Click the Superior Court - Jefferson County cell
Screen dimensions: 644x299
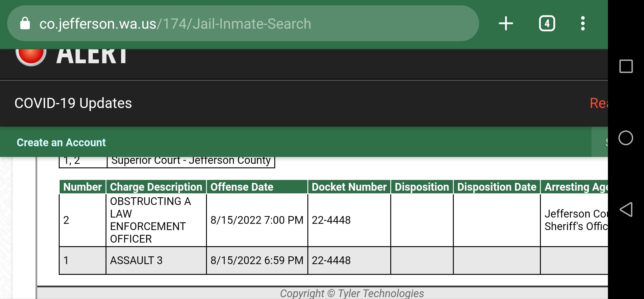coord(191,161)
